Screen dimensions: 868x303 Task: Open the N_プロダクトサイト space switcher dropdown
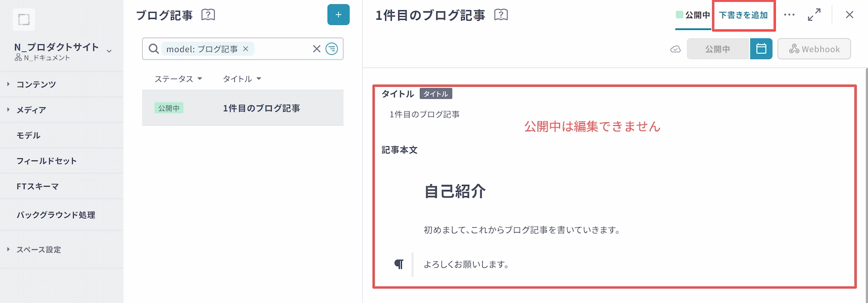tap(109, 51)
